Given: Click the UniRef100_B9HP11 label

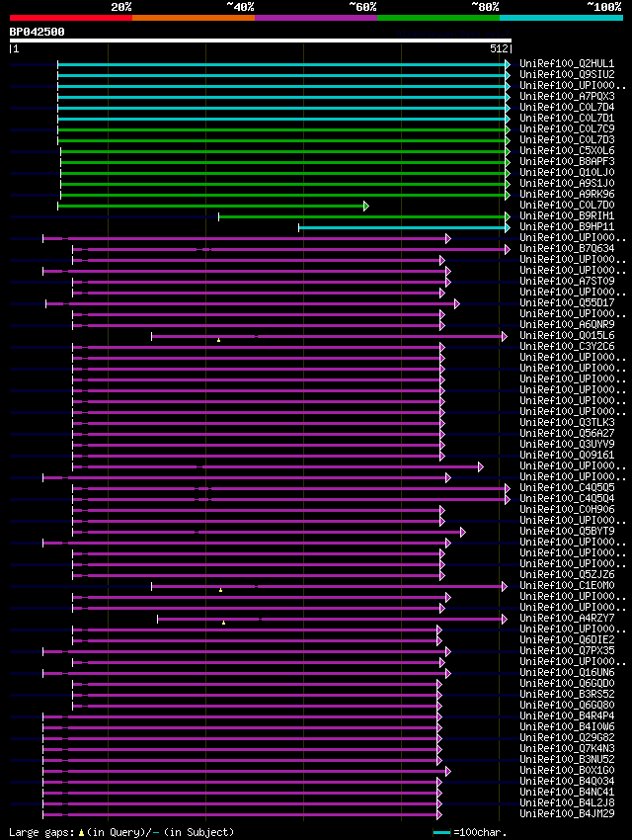Looking at the screenshot, I should 567,226.
